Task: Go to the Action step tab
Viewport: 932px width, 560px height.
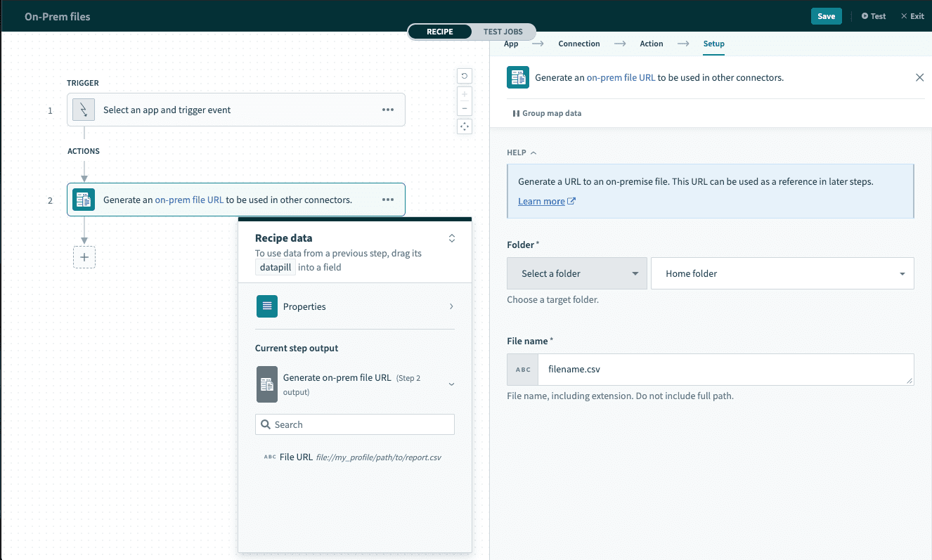Action: click(x=651, y=44)
